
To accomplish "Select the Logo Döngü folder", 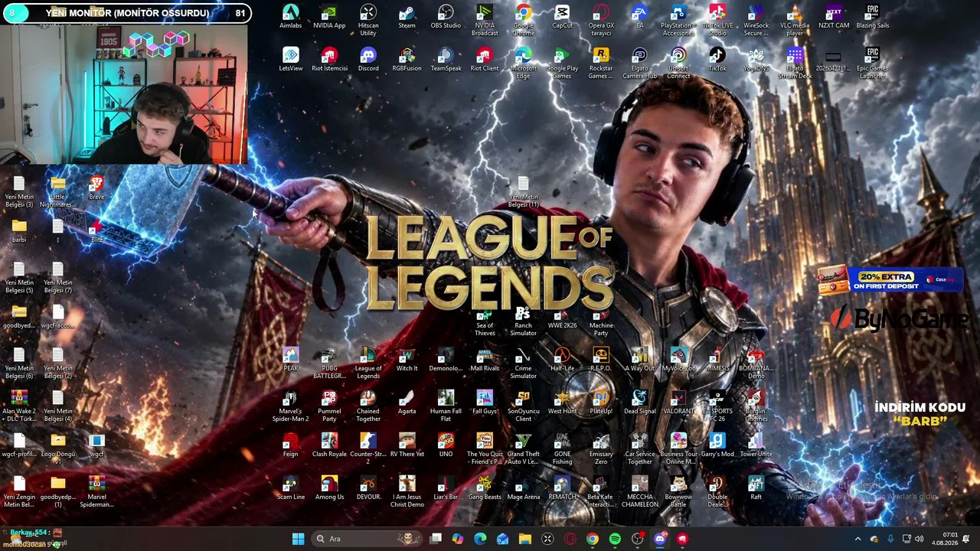I will pos(57,449).
